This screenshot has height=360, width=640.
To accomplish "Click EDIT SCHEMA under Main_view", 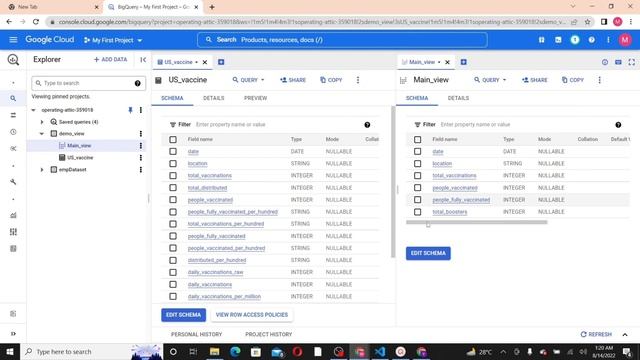I will tap(428, 253).
